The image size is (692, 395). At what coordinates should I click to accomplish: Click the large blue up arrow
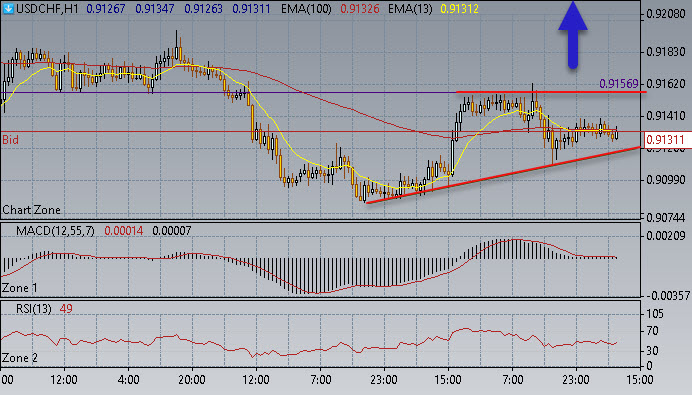[573, 35]
